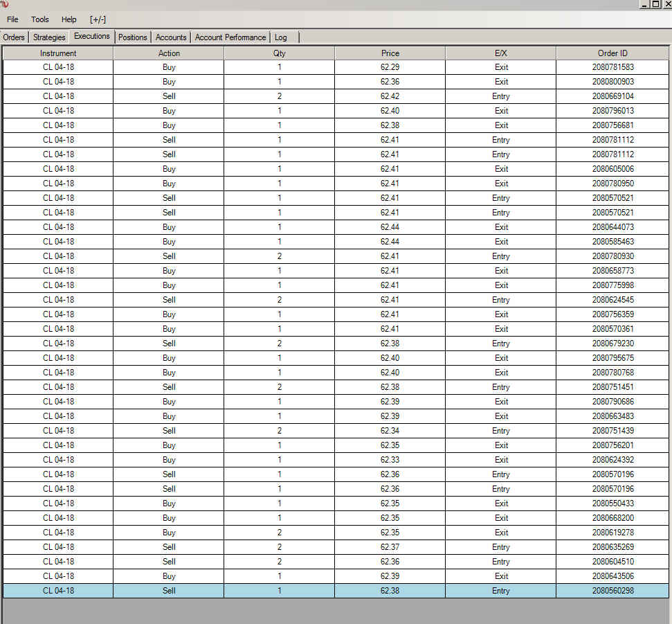Click order ID 2080775998
672x624 pixels.
pyautogui.click(x=613, y=285)
